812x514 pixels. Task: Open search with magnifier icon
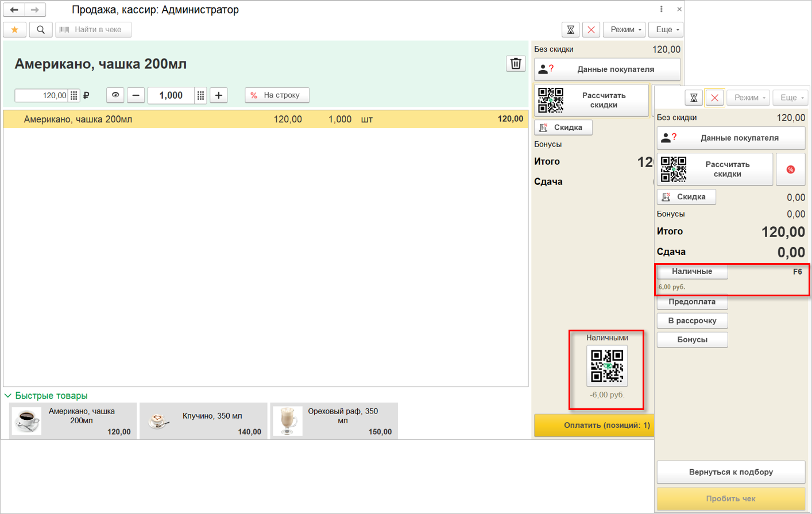pyautogui.click(x=41, y=29)
